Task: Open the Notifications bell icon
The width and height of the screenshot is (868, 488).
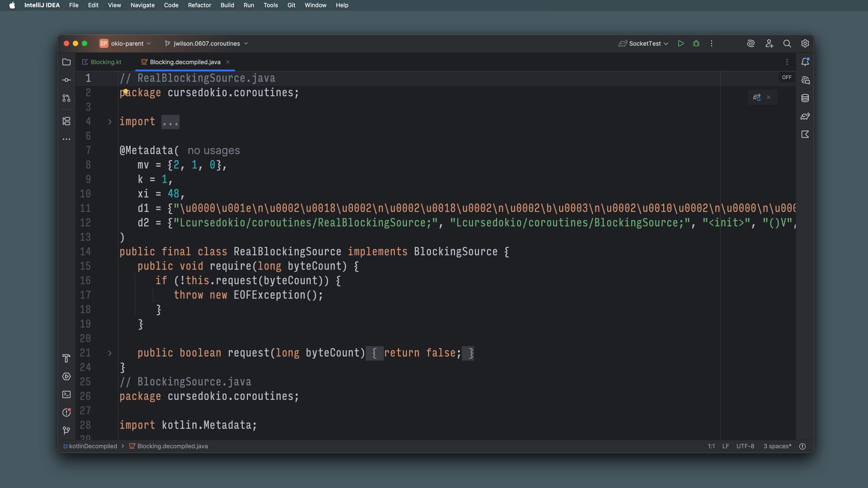Action: click(805, 62)
